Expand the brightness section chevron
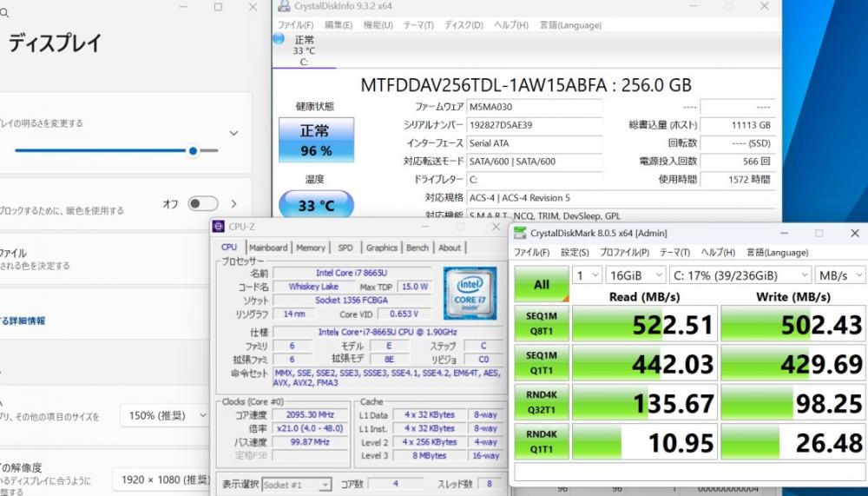This screenshot has width=868, height=496. click(x=234, y=133)
